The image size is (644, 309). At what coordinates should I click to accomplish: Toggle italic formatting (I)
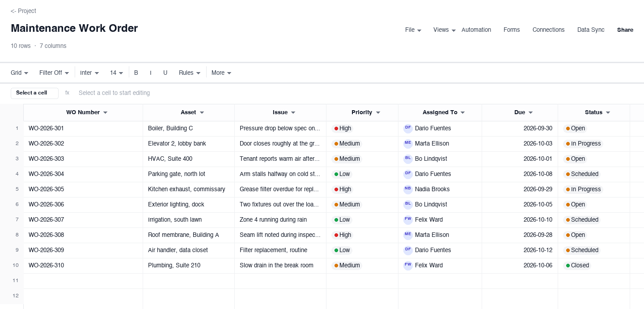[x=151, y=73]
